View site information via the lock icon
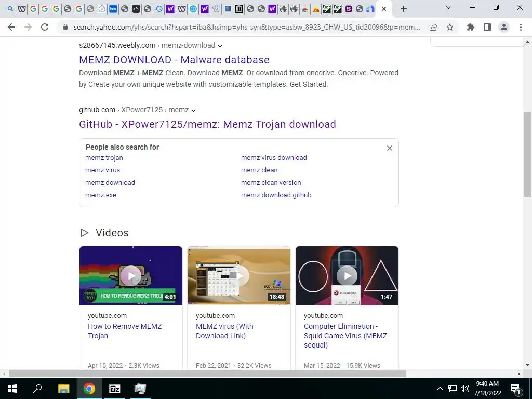 point(65,27)
